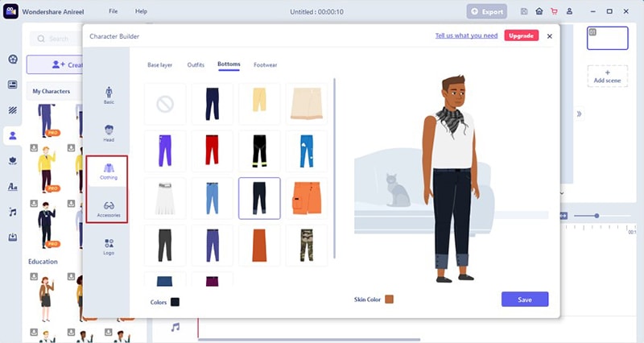Click the Create character button
The height and width of the screenshot is (343, 644).
[55, 65]
